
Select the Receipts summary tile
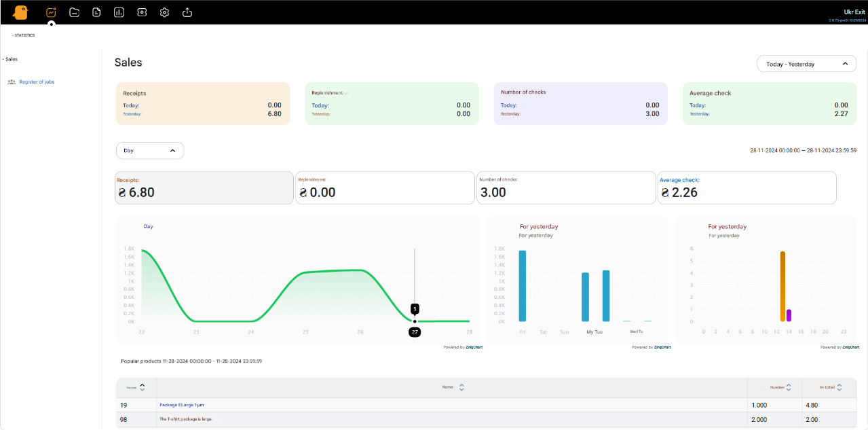tap(204, 187)
